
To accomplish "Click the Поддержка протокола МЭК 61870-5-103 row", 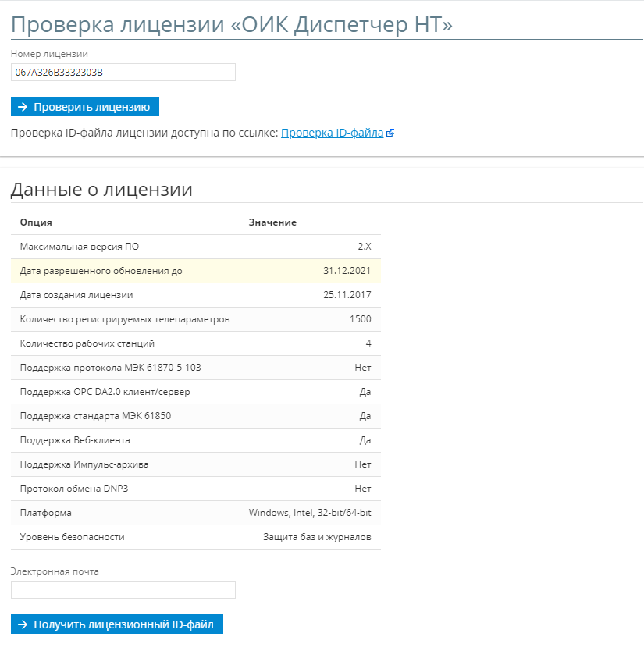I will pyautogui.click(x=195, y=368).
